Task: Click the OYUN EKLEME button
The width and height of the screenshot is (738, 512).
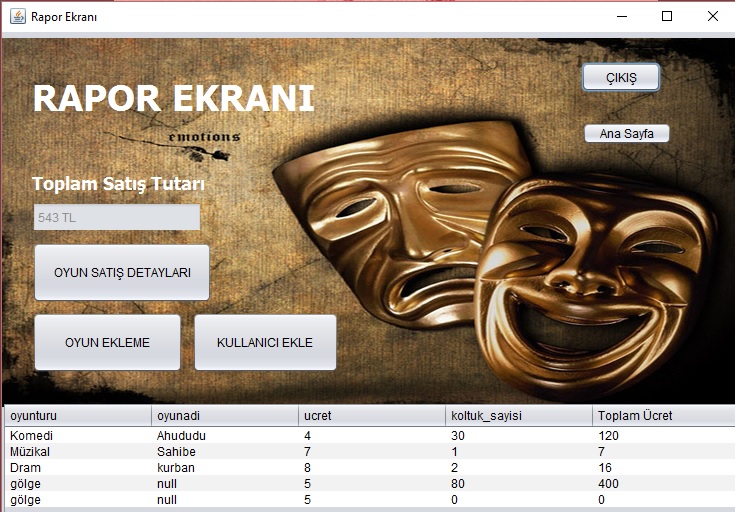Action: pos(107,342)
